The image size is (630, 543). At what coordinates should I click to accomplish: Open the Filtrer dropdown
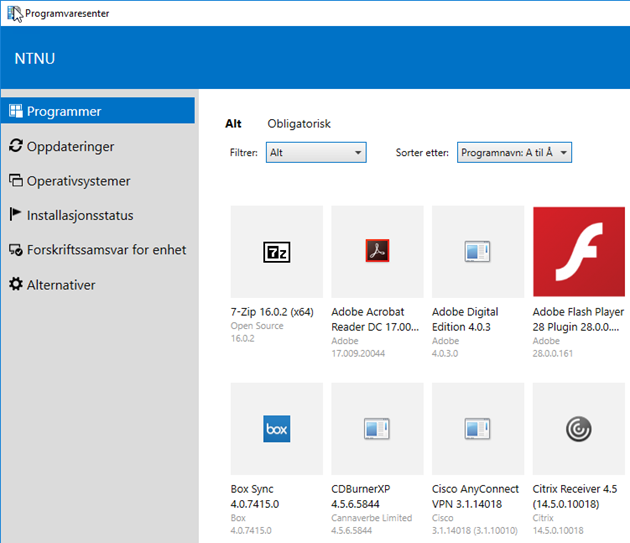[x=316, y=152]
